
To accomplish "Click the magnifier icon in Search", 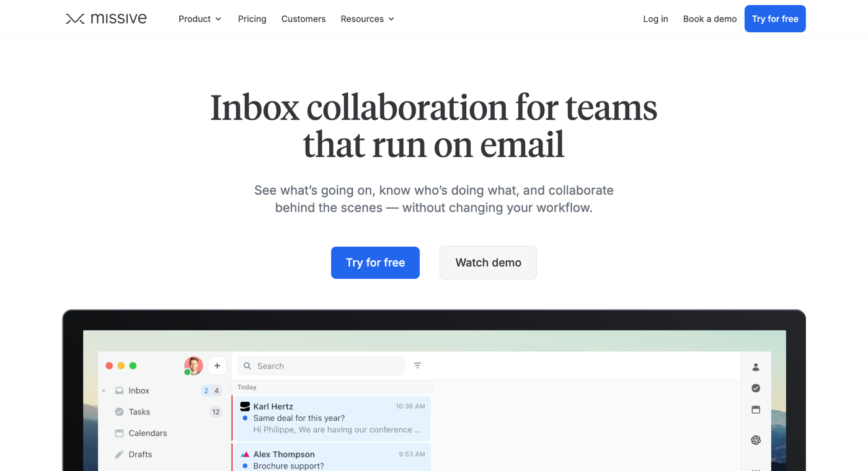I will [x=247, y=366].
